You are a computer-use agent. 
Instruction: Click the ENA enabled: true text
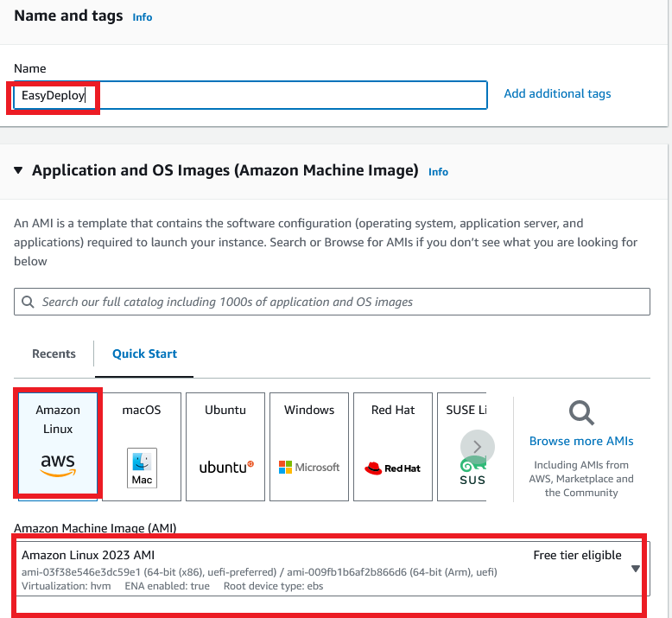coord(168,586)
